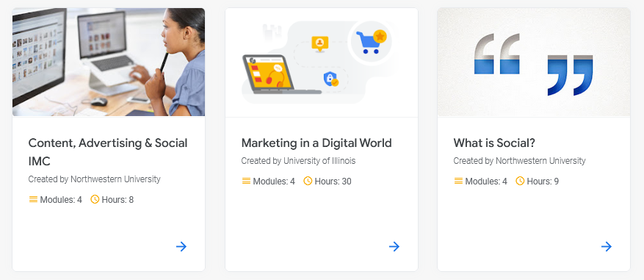Click Created by University of Illinois text
This screenshot has height=280, width=644.
pyautogui.click(x=298, y=161)
